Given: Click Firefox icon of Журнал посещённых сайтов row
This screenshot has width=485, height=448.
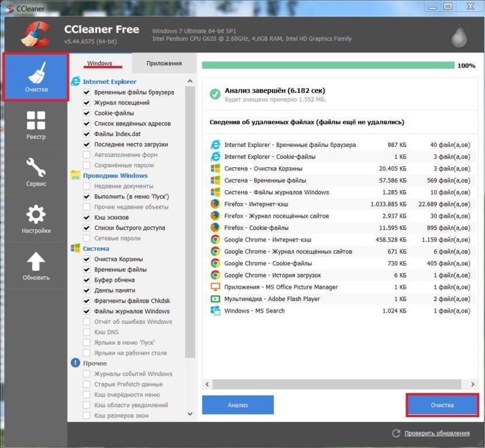Looking at the screenshot, I should [215, 215].
